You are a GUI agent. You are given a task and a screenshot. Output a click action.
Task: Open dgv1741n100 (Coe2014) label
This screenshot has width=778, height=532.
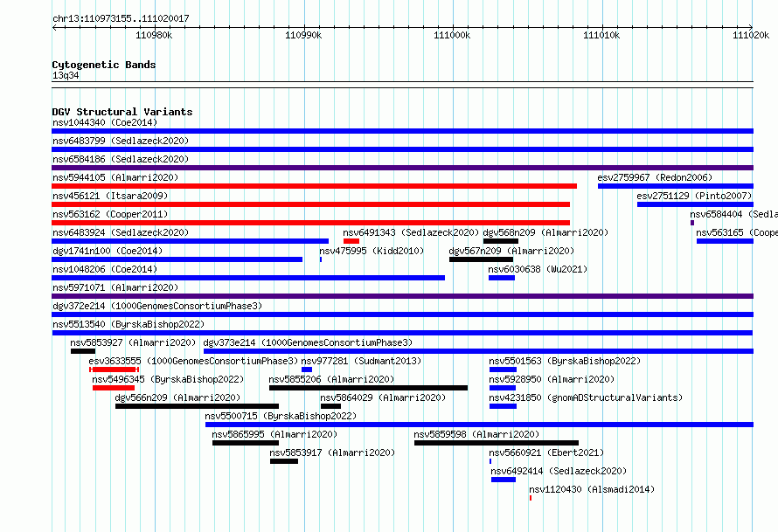(x=108, y=251)
